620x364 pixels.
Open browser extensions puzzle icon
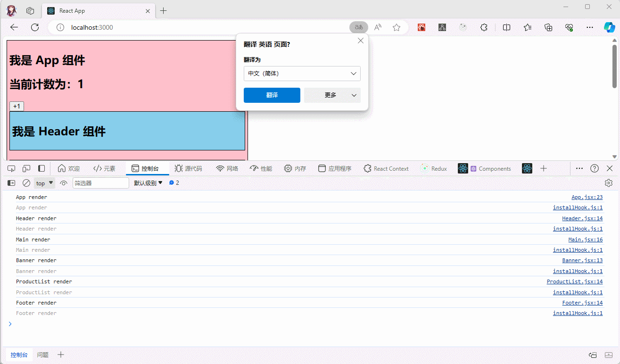(x=484, y=27)
